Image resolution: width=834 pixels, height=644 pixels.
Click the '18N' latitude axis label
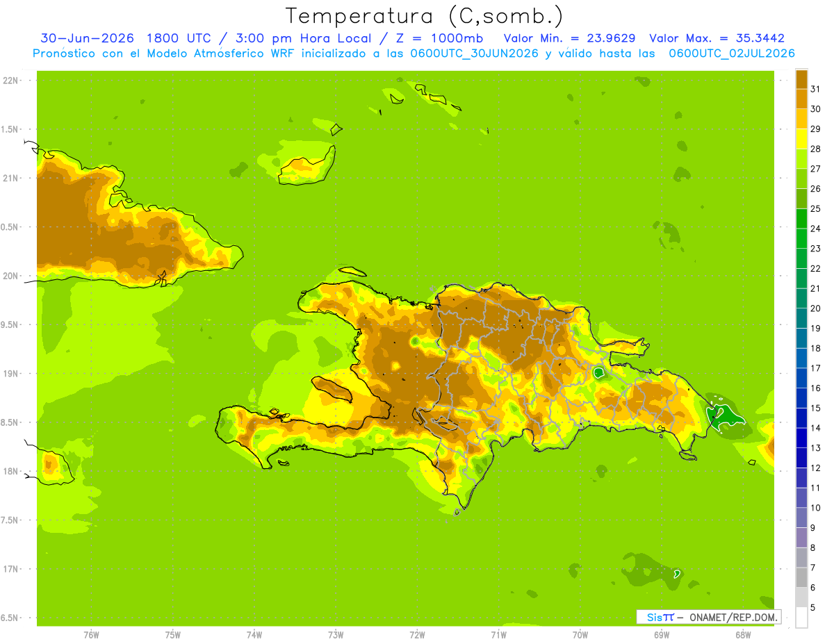click(12, 471)
